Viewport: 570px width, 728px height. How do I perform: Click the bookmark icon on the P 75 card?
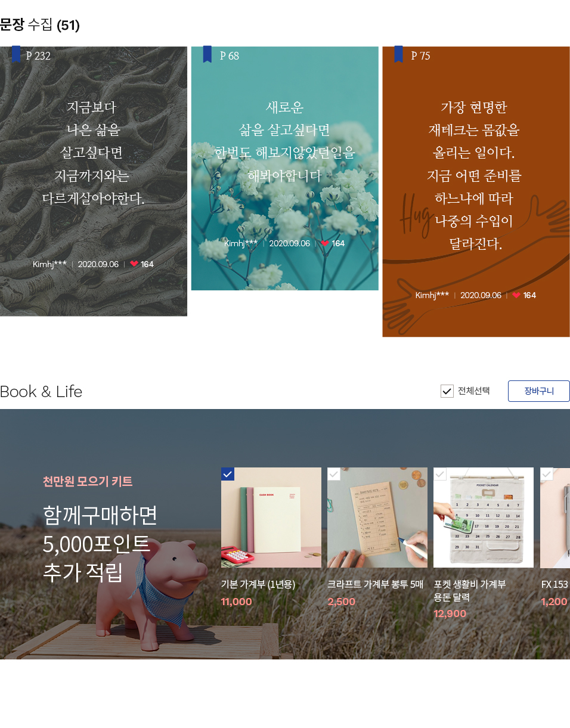pyautogui.click(x=398, y=54)
